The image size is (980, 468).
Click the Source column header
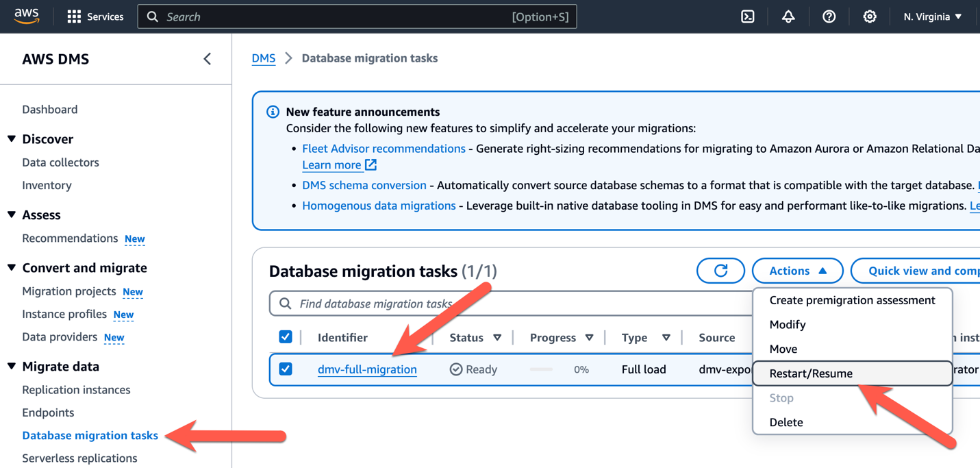[716, 338]
